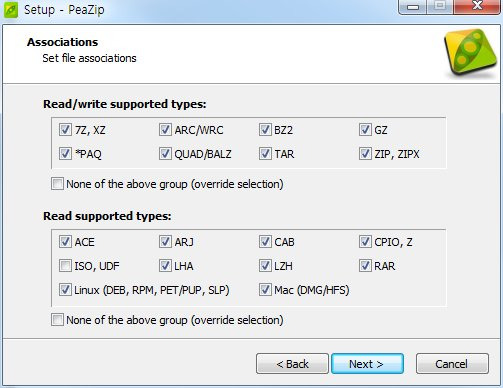Screen dimensions: 503x388
Task: Check None of the above for read types
Action: coord(57,320)
